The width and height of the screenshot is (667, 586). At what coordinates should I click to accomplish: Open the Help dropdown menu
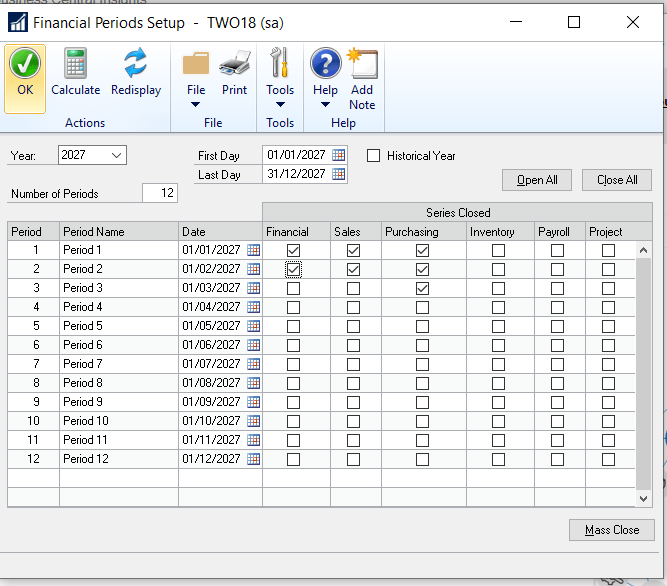click(325, 96)
